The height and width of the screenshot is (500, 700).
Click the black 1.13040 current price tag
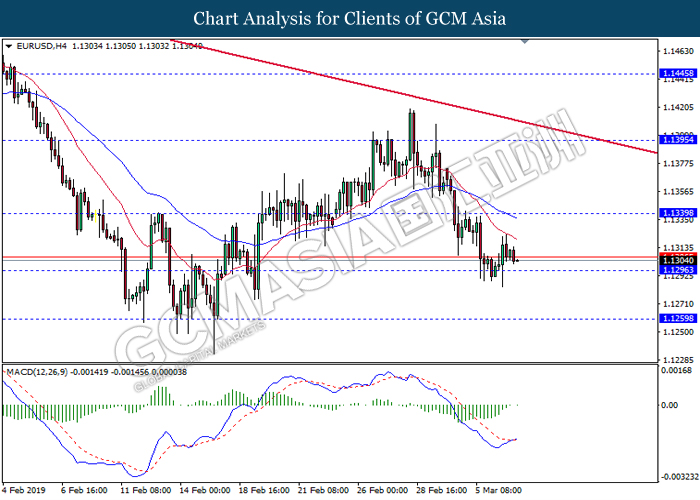coord(678,261)
